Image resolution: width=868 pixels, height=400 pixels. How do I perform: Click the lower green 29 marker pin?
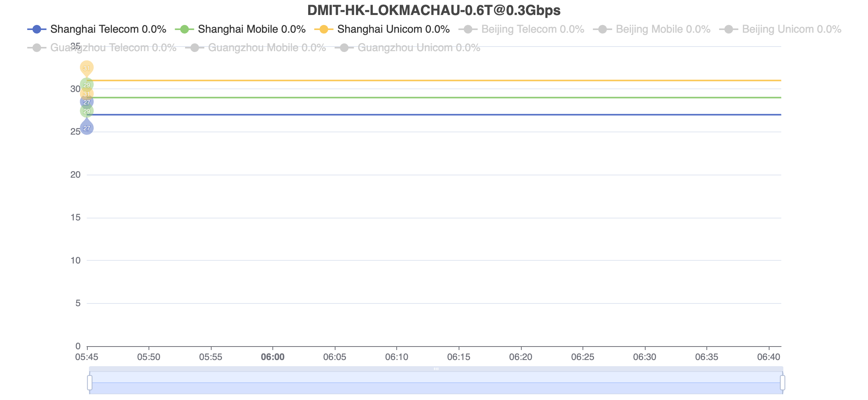tap(87, 111)
